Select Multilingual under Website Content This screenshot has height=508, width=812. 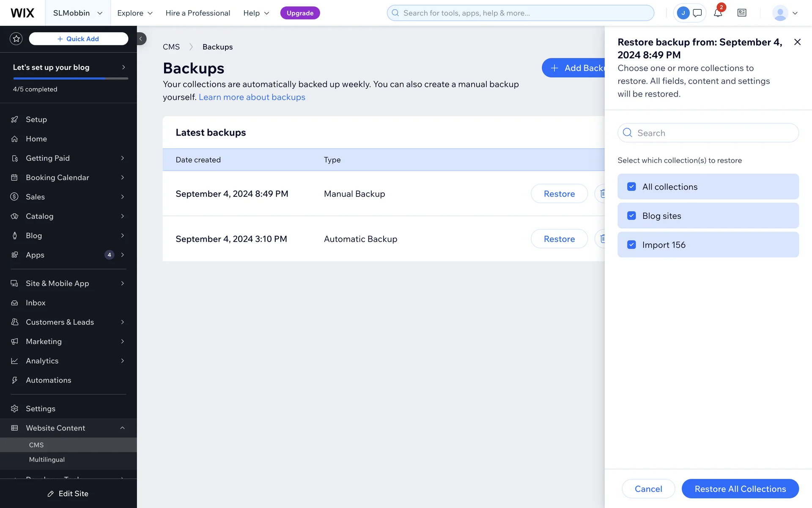coord(47,460)
